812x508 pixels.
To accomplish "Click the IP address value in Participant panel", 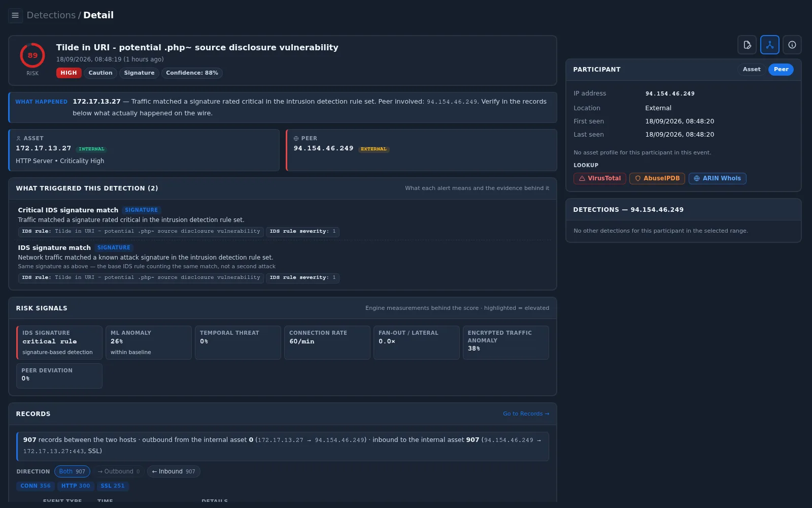I will pos(670,93).
